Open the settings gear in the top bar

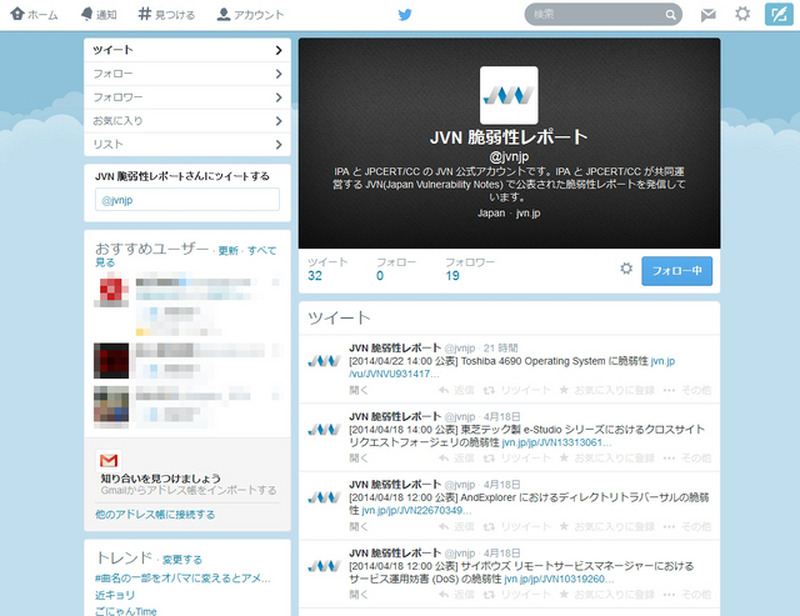pyautogui.click(x=742, y=14)
